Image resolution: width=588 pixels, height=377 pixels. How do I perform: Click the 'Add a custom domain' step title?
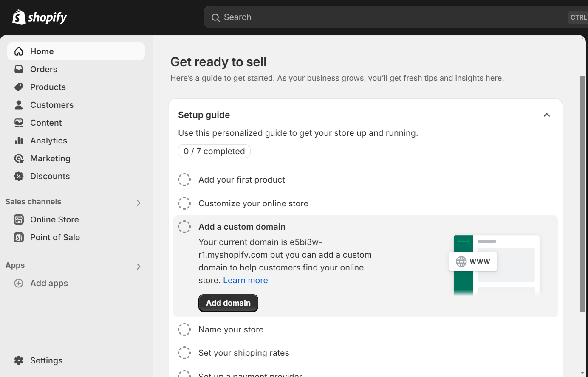[242, 227]
